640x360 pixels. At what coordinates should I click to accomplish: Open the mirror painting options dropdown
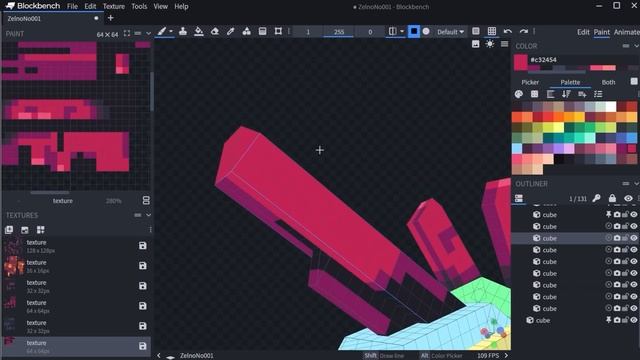coord(402,31)
